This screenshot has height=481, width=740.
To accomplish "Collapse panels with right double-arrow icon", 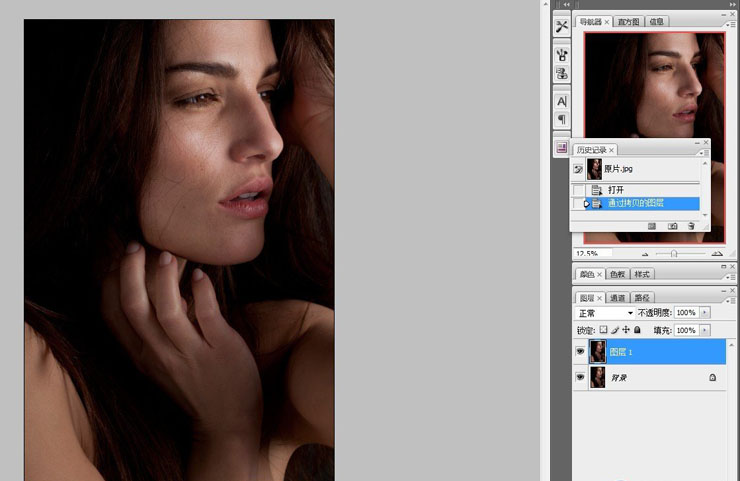I will (732, 4).
